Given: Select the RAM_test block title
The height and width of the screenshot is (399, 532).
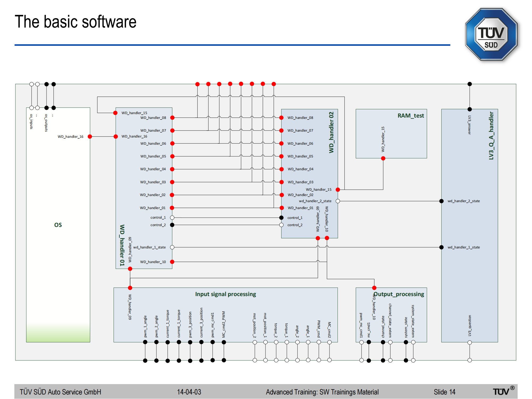Looking at the screenshot, I should click(x=410, y=116).
